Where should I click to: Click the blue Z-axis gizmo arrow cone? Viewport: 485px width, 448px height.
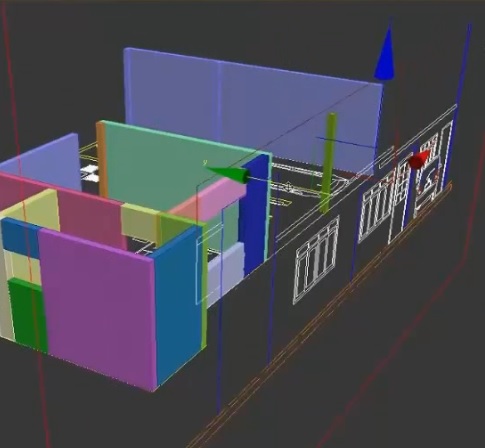384,55
